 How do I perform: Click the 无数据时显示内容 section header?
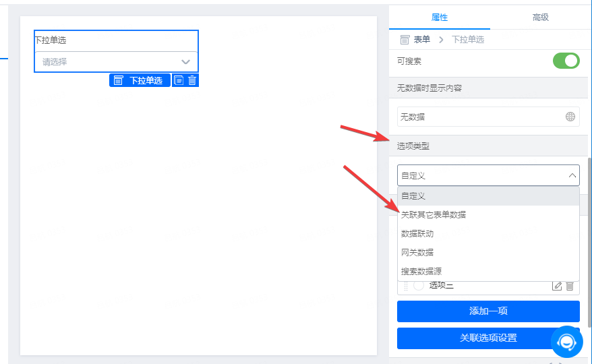tap(488, 88)
